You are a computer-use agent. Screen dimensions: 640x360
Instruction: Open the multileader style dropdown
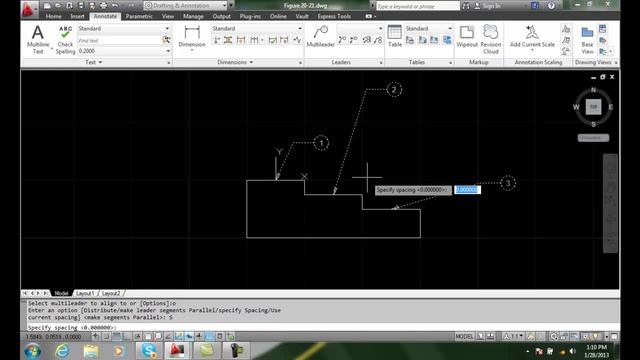380,29
